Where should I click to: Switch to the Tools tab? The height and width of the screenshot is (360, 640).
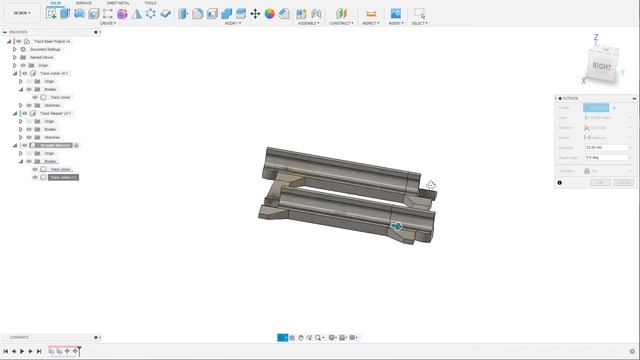click(x=150, y=3)
